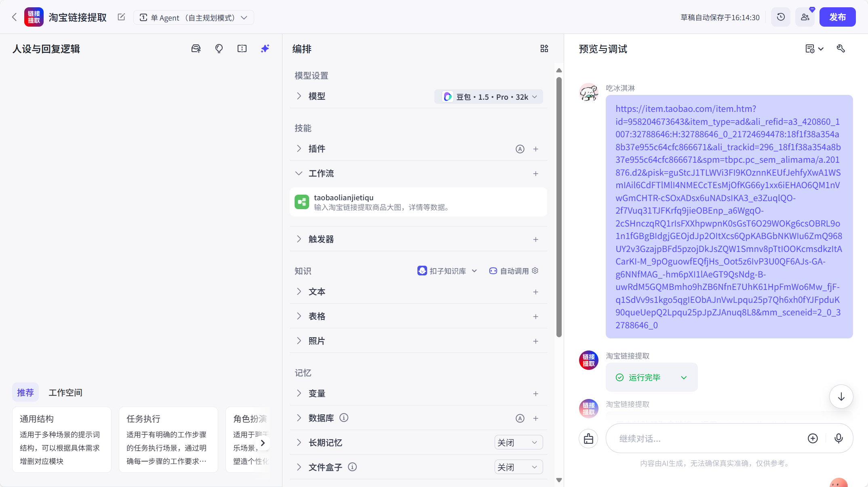Switch to the 工作空间 tab

[65, 392]
